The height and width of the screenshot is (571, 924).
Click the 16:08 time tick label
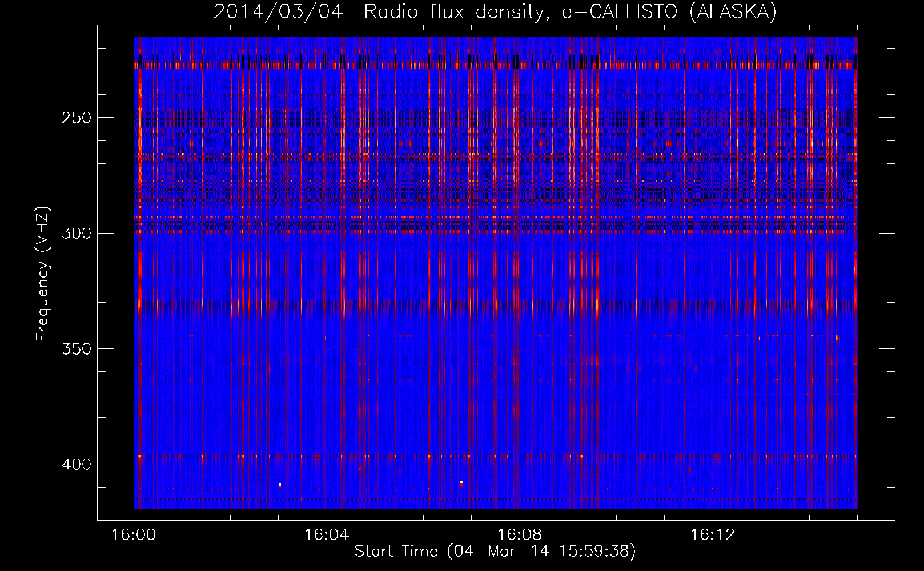click(x=520, y=535)
